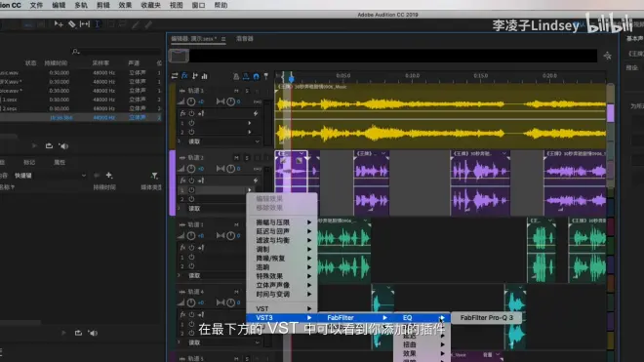Toggle power for 轨道 1 effect slot 1

[x=192, y=123]
